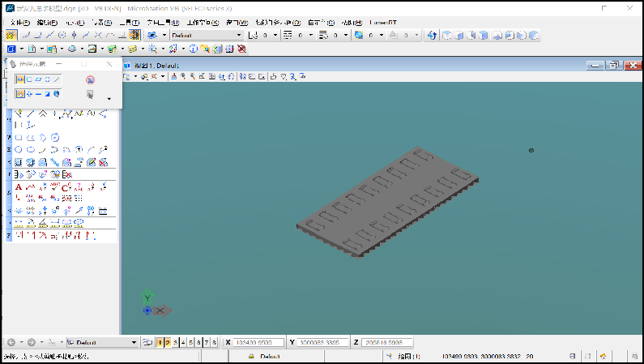This screenshot has height=364, width=644.
Task: Open the View Attributes dropdown arrow
Action: 135,76
